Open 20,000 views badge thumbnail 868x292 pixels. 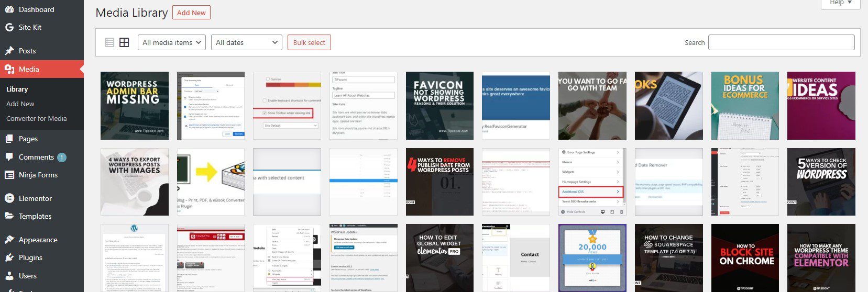592,258
